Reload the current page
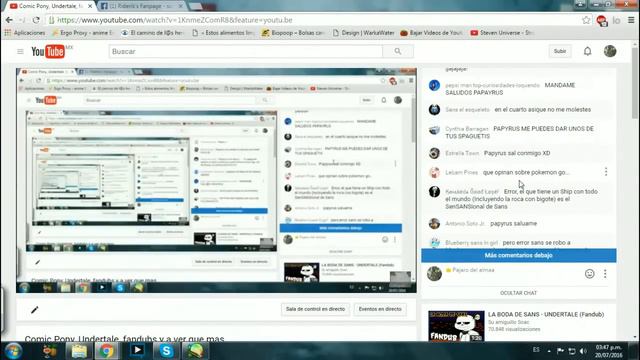The height and width of the screenshot is (360, 640). pos(36,20)
